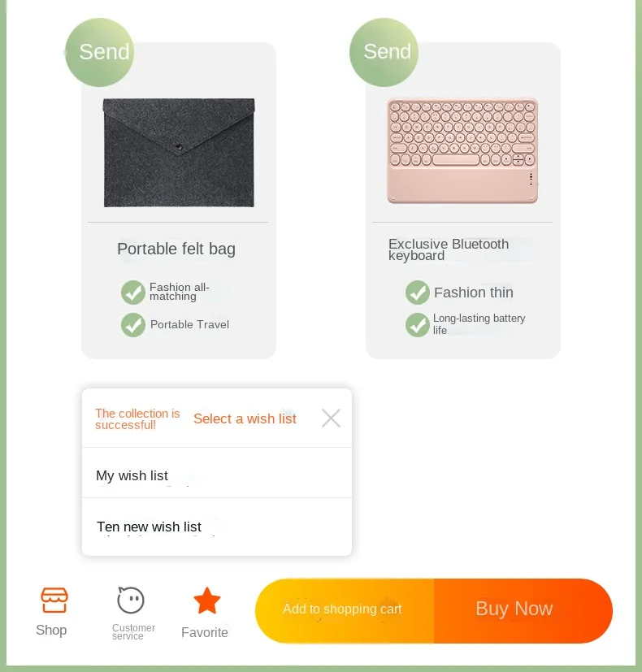This screenshot has height=672, width=642.
Task: Open the pink Bluetooth keyboard image
Action: tap(462, 151)
